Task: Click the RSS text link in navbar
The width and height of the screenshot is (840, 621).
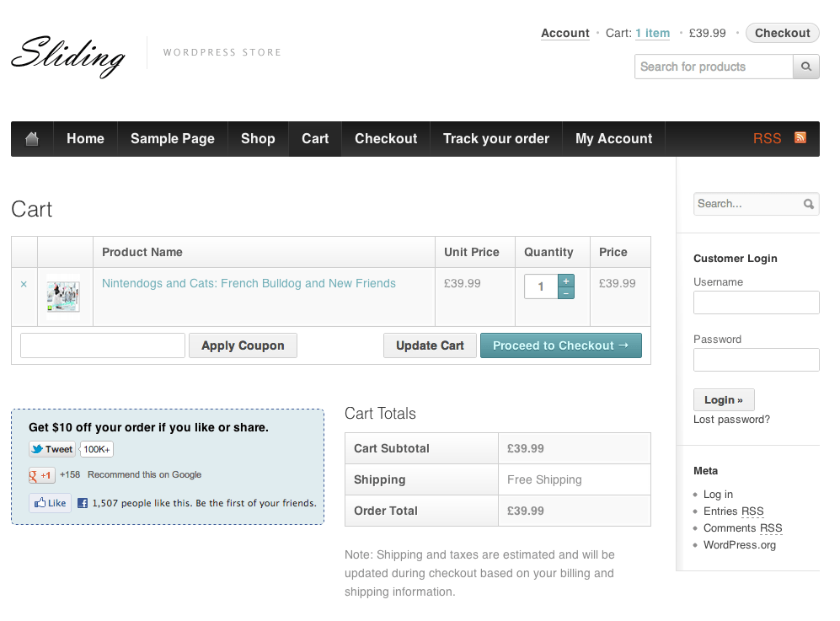Action: point(768,139)
